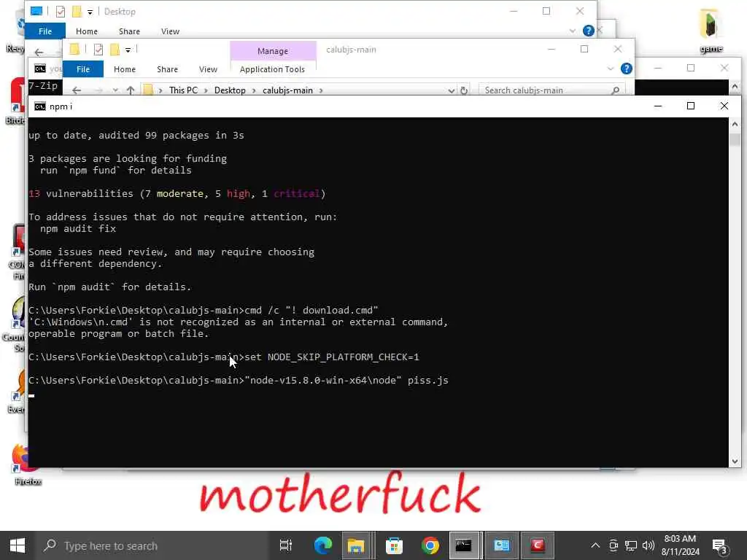This screenshot has height=560, width=747.
Task: Launch Google Chrome from the taskbar
Action: (430, 545)
